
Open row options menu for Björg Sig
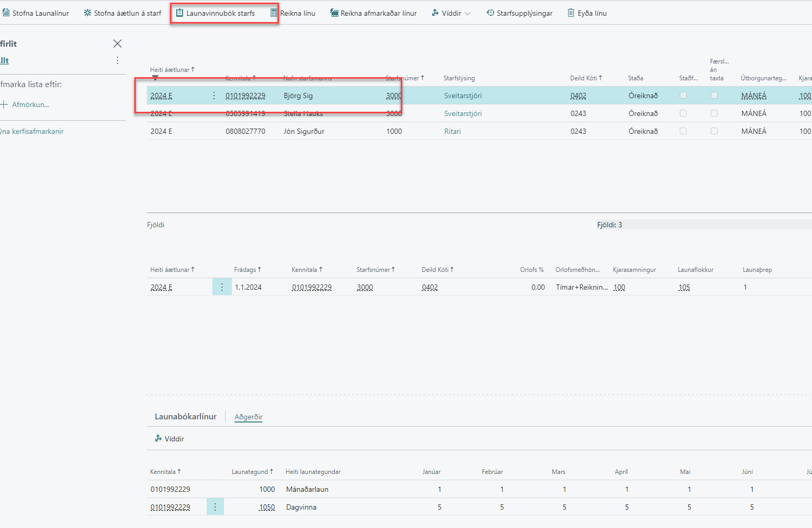(213, 96)
